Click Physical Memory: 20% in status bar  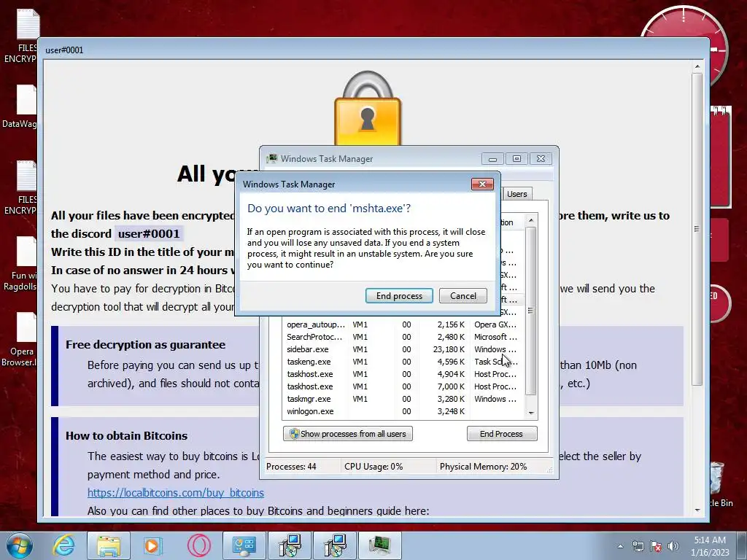coord(483,467)
